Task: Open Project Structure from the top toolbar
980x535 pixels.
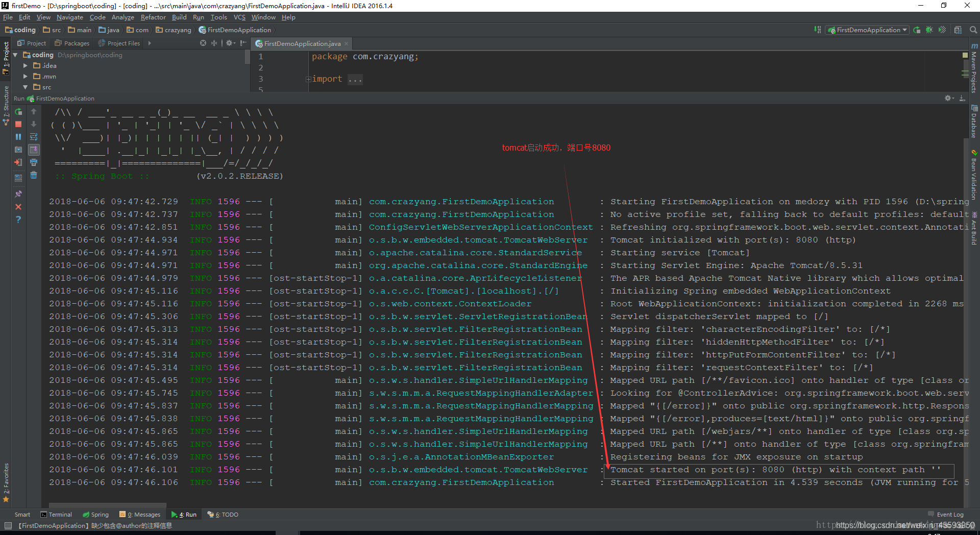Action: (x=958, y=30)
